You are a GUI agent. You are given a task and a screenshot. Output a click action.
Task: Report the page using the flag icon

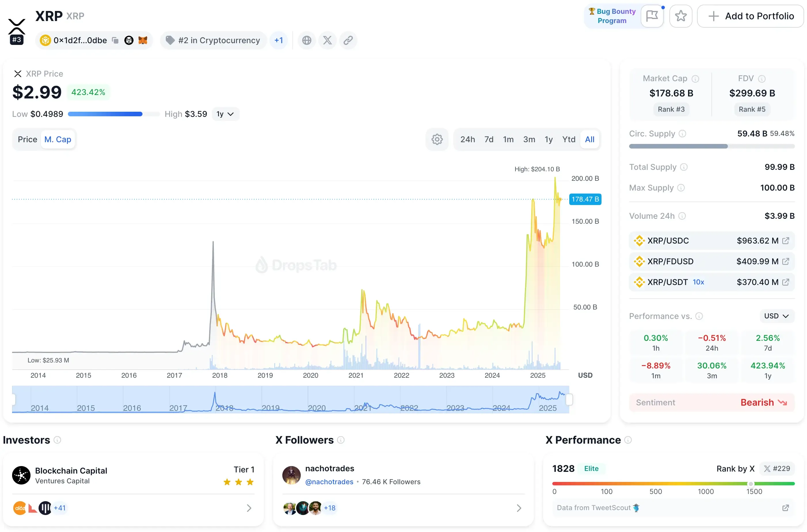(652, 16)
